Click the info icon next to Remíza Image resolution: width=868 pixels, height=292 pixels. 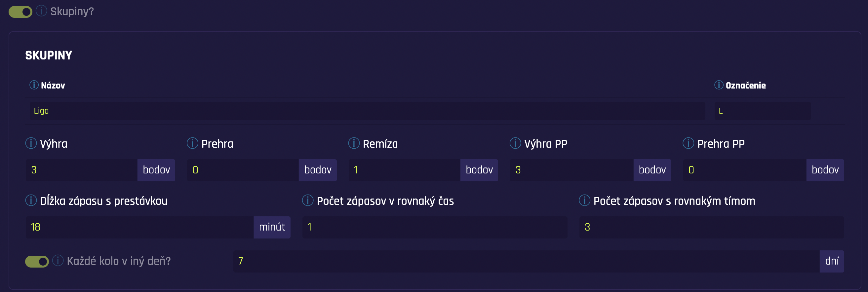coord(354,143)
